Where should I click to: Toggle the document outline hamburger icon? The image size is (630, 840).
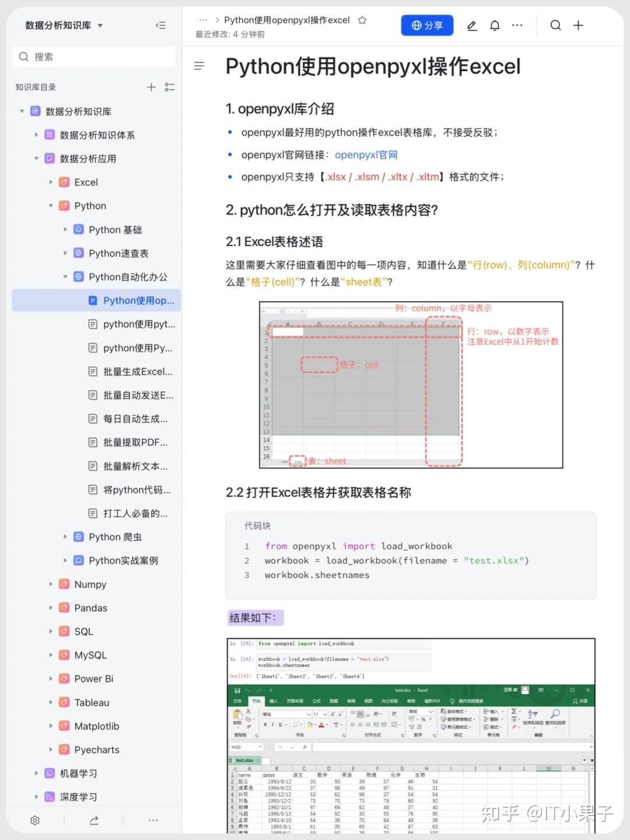click(199, 66)
